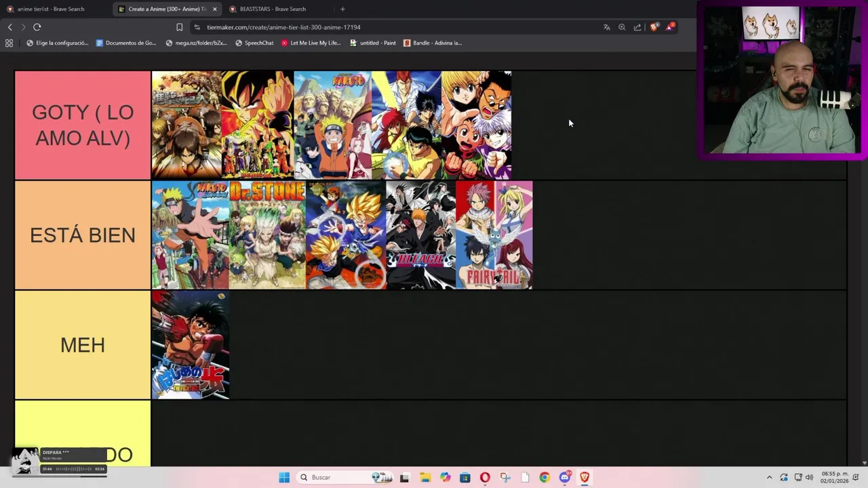Show hidden system tray icons chevron

coord(769,477)
